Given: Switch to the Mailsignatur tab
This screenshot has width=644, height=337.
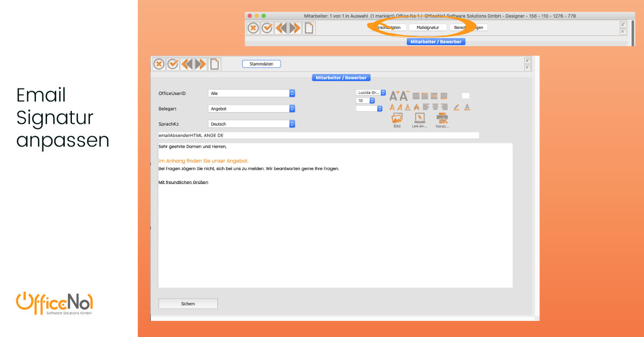Looking at the screenshot, I should 428,27.
